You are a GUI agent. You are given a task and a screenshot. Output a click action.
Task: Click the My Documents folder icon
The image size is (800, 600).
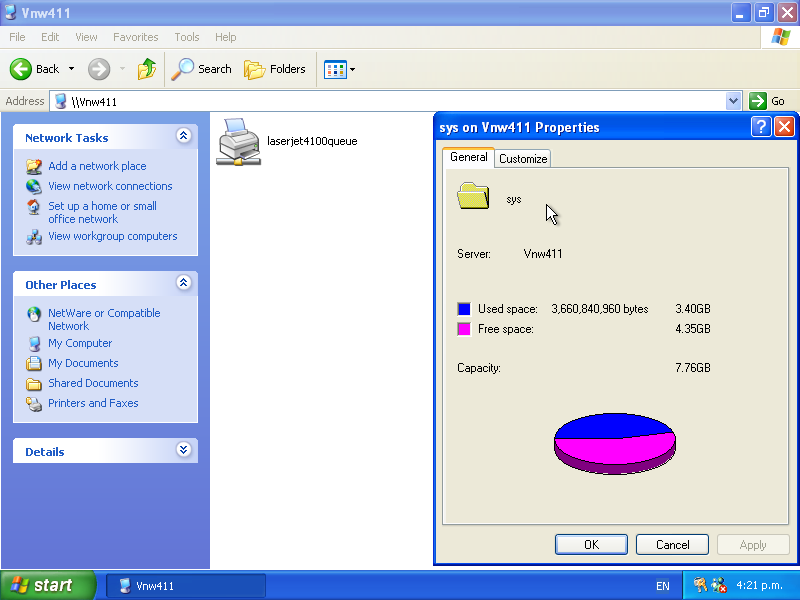(x=34, y=363)
